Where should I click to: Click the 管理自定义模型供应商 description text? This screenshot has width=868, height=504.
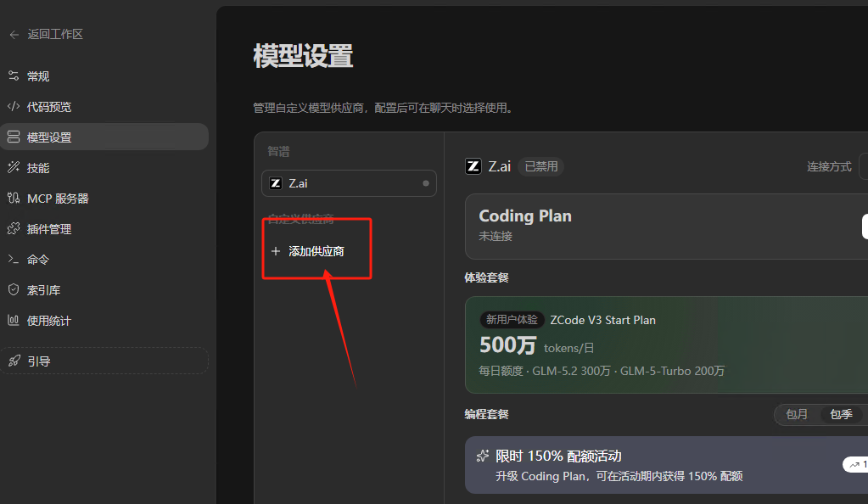(x=384, y=108)
